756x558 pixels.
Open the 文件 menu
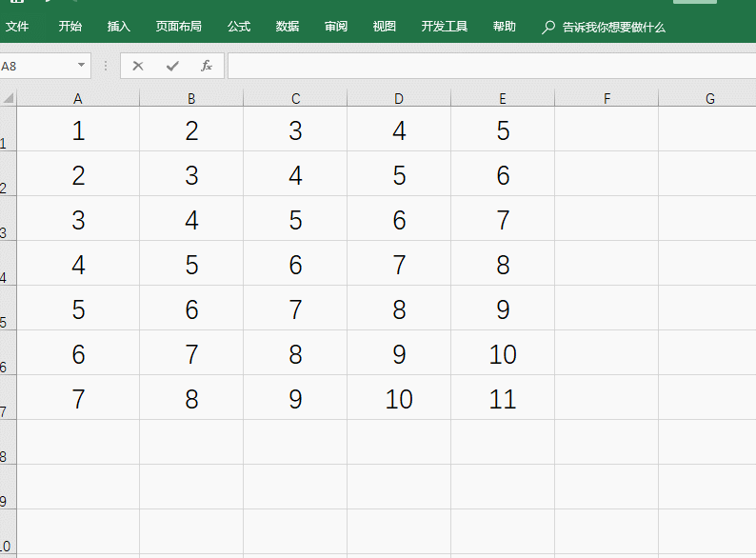18,27
